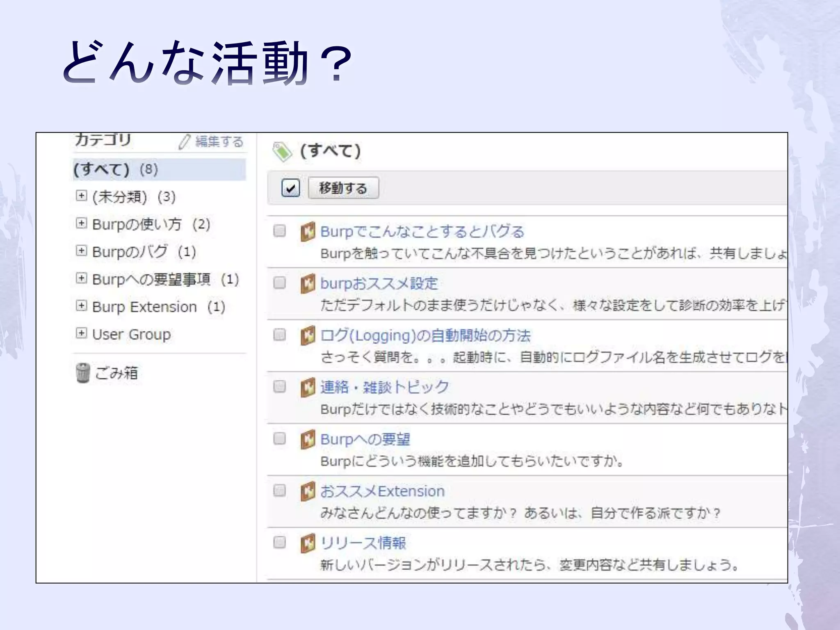Check the box for ログ(Logging)の自動開始の方法
The width and height of the screenshot is (840, 630).
click(x=279, y=335)
